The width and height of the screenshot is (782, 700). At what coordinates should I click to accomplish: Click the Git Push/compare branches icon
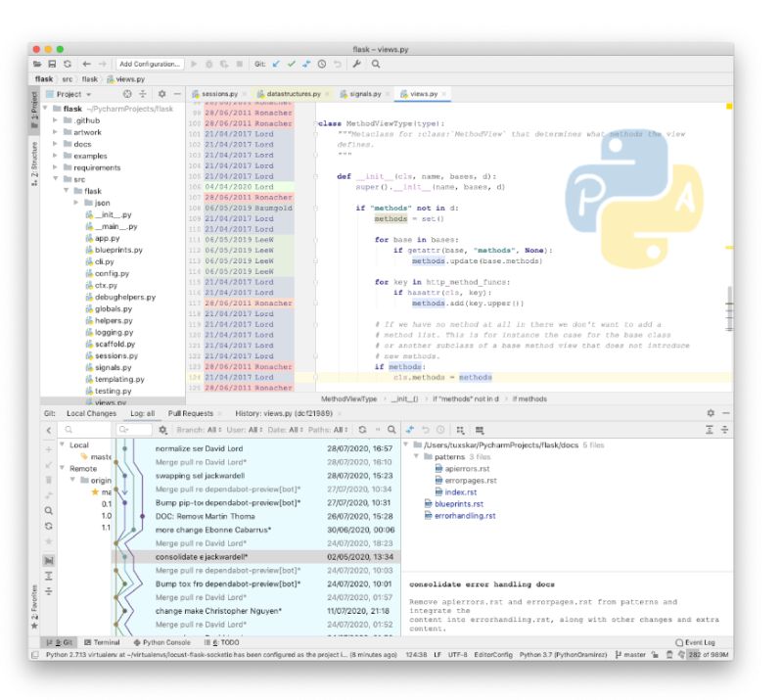pos(306,64)
